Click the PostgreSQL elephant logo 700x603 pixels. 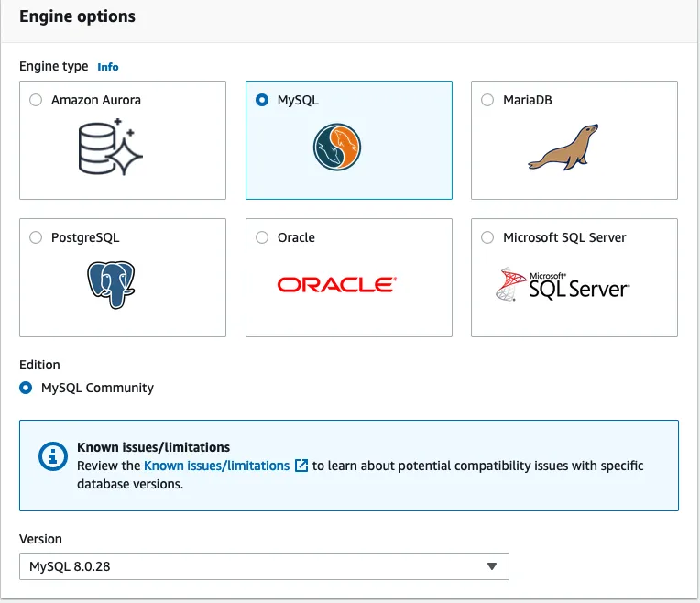111,284
